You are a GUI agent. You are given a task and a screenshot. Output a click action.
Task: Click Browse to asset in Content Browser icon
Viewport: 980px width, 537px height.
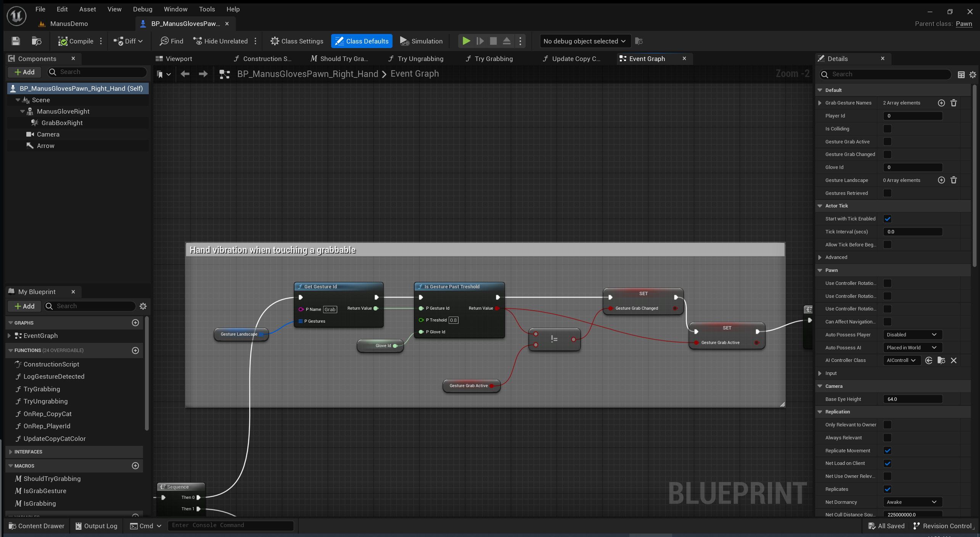pyautogui.click(x=37, y=41)
